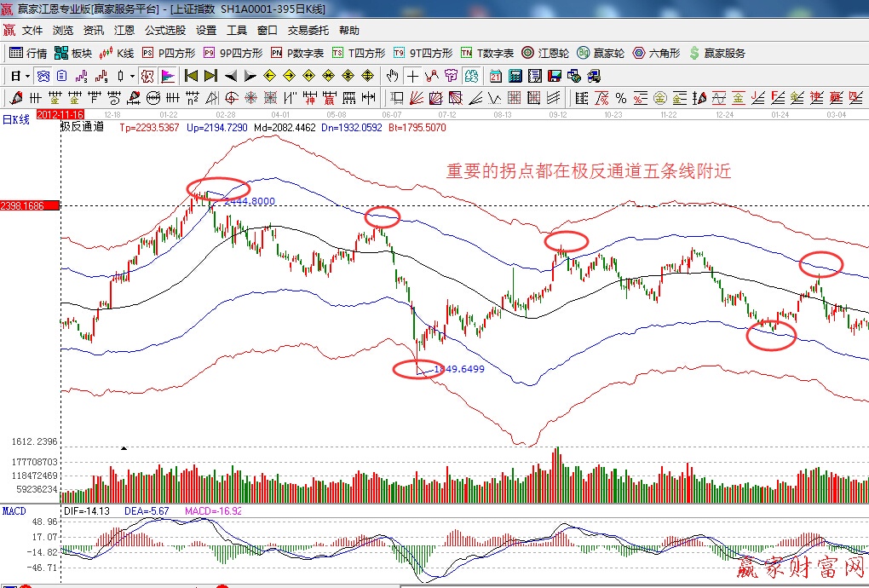Screen dimensions: 869x588
Task: Open the 日 period dropdown arrow
Action: tap(27, 76)
